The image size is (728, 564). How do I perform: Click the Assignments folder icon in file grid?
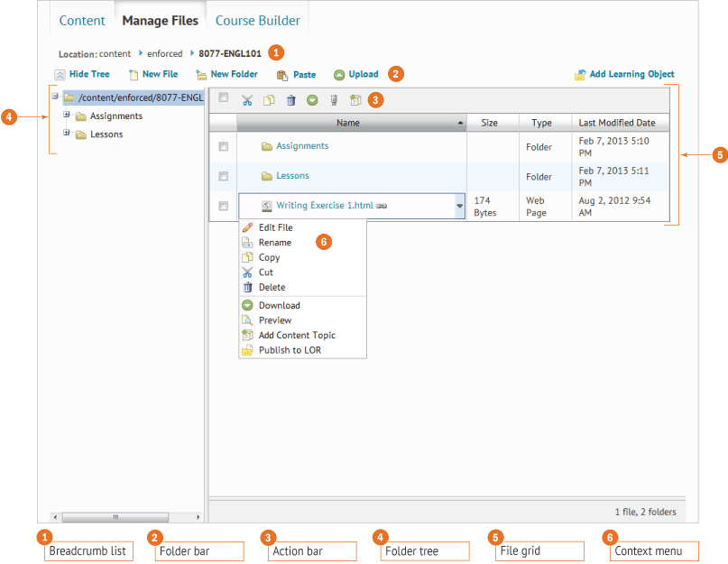click(266, 146)
